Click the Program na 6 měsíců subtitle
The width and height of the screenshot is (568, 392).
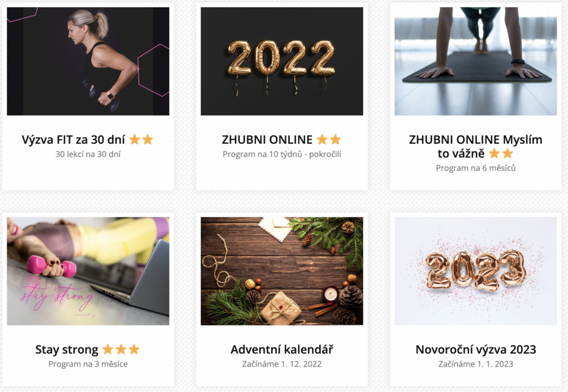tap(475, 168)
